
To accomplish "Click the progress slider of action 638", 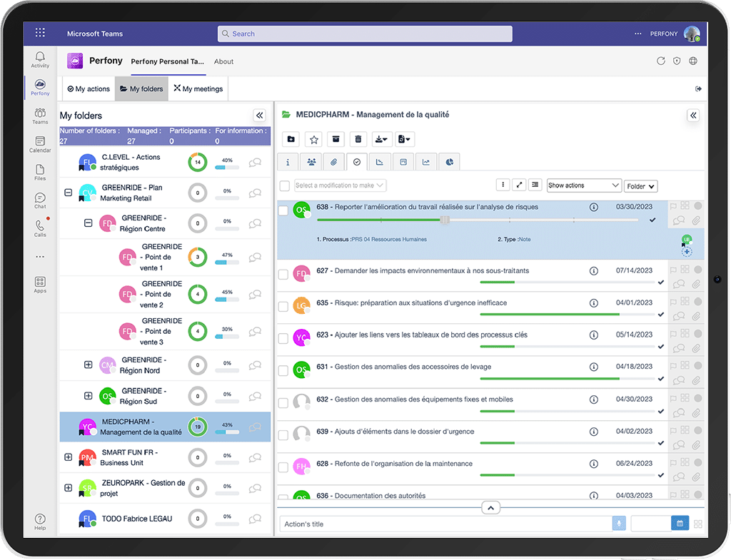I will click(x=444, y=220).
